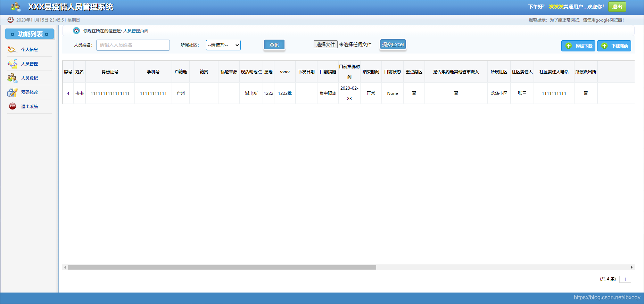
Task: Open the 个人信息 menu item
Action: (30, 49)
